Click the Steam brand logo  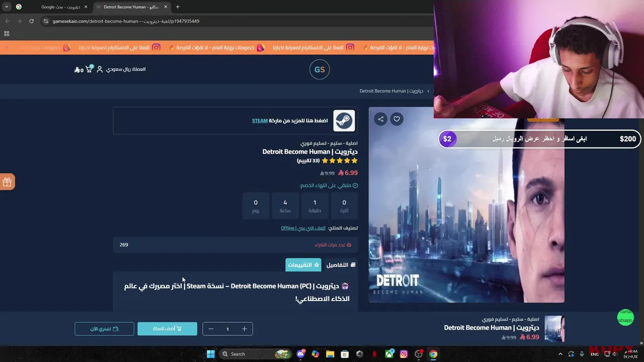coord(344,121)
